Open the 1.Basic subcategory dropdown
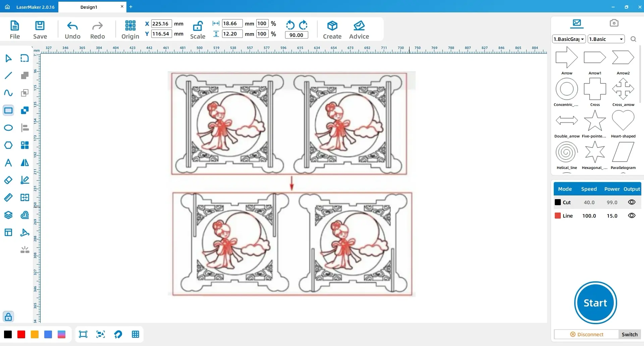644x346 pixels. pyautogui.click(x=606, y=39)
